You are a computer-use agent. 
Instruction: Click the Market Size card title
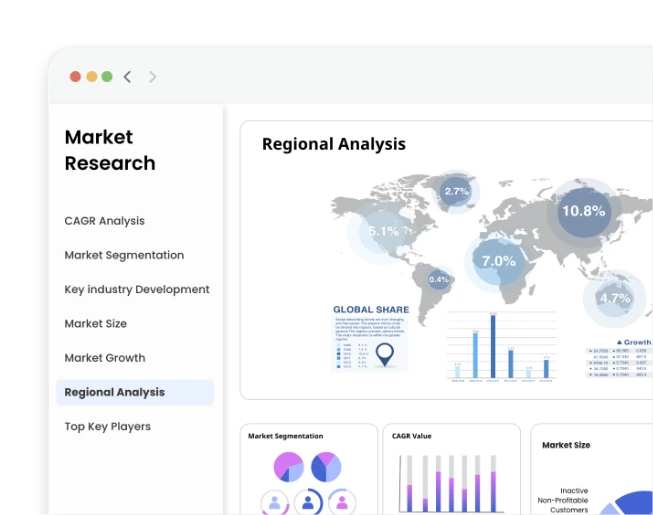point(566,445)
